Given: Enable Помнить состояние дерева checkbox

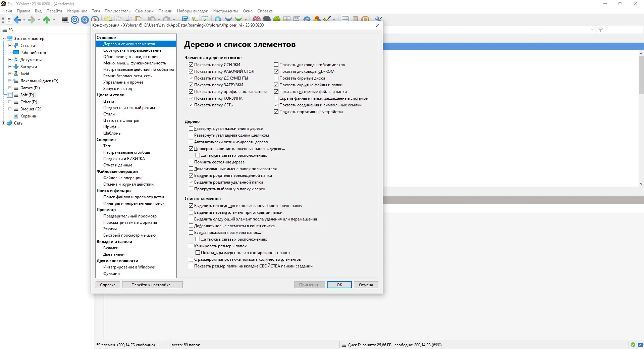Looking at the screenshot, I should pos(191,162).
